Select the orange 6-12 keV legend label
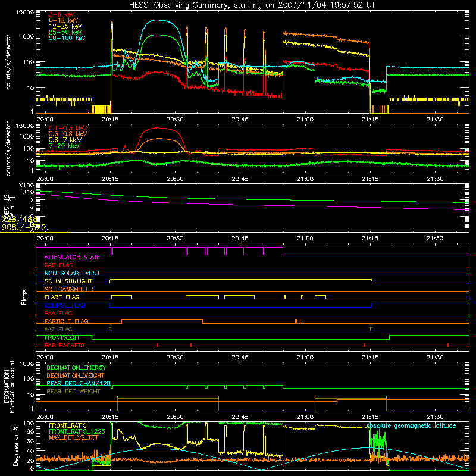Viewport: 476px width, 476px height. click(64, 20)
